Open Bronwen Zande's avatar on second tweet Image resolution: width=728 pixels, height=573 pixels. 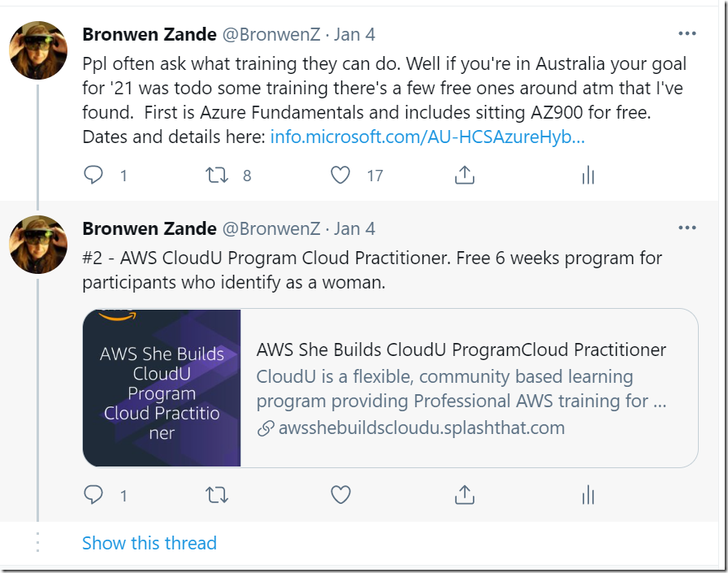click(38, 245)
